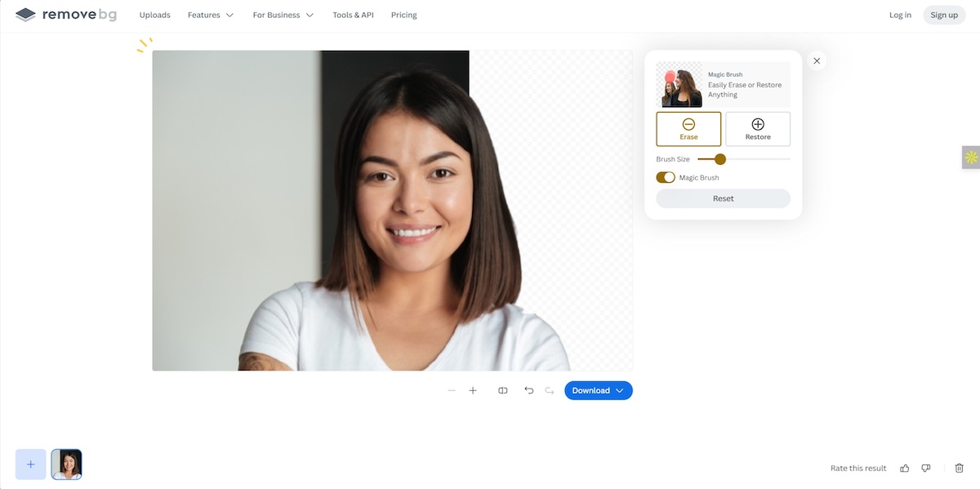Open the before/after compare view icon
980x489 pixels.
coord(502,390)
